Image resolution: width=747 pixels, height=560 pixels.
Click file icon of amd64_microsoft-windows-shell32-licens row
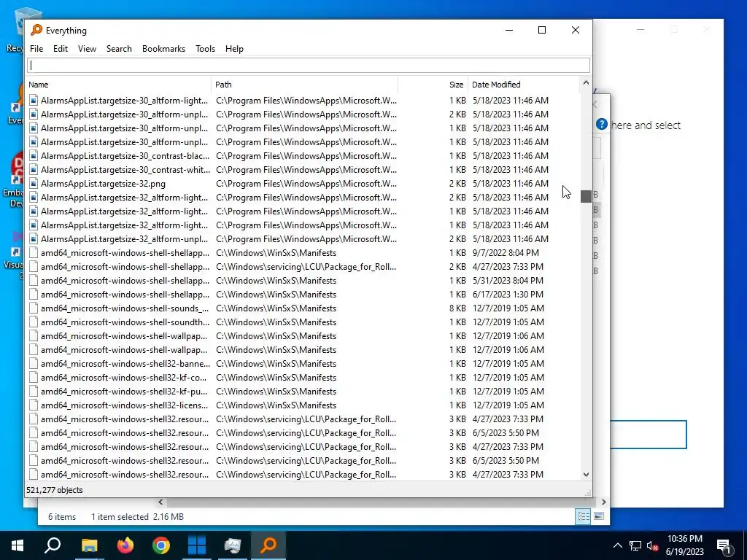[34, 405]
